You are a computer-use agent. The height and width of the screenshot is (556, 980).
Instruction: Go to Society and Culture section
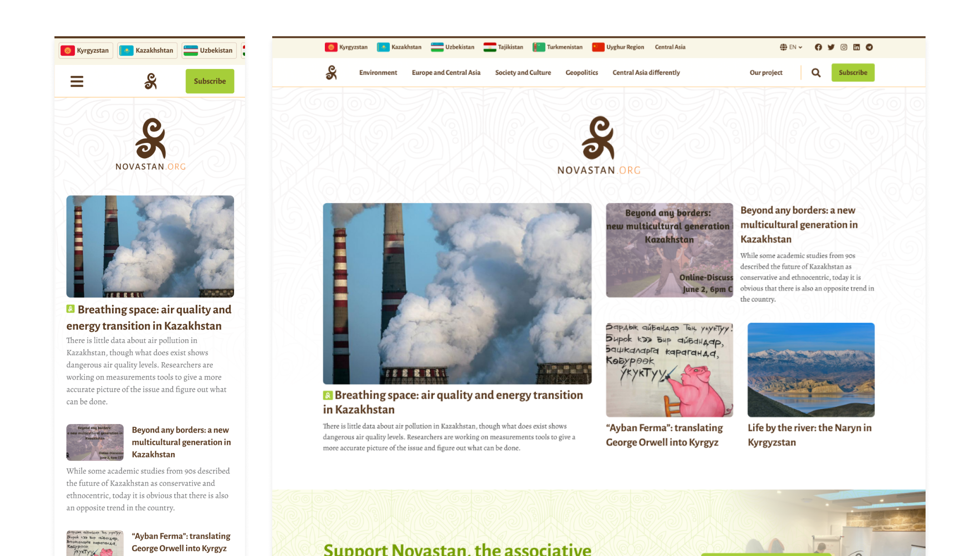[523, 73]
